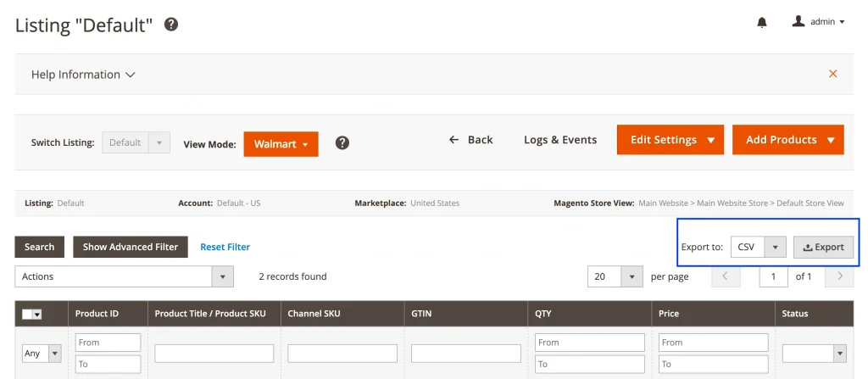This screenshot has width=868, height=379.
Task: Open the Actions dropdown
Action: click(x=124, y=276)
